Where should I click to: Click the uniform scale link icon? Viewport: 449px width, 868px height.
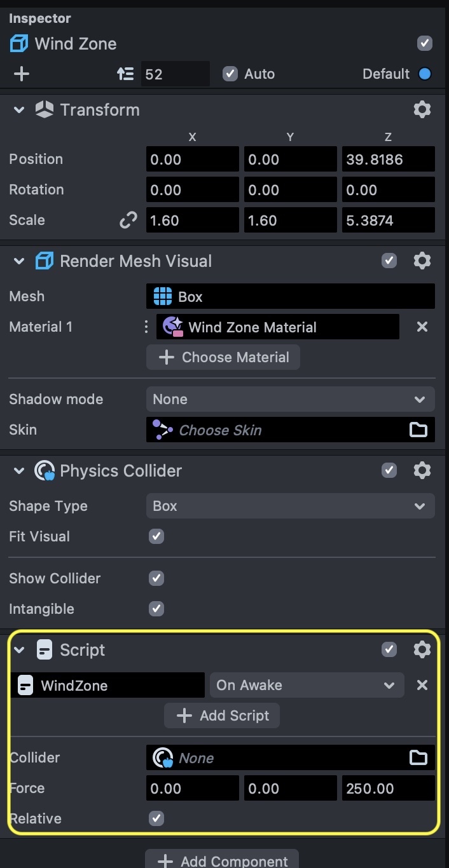pyautogui.click(x=128, y=220)
